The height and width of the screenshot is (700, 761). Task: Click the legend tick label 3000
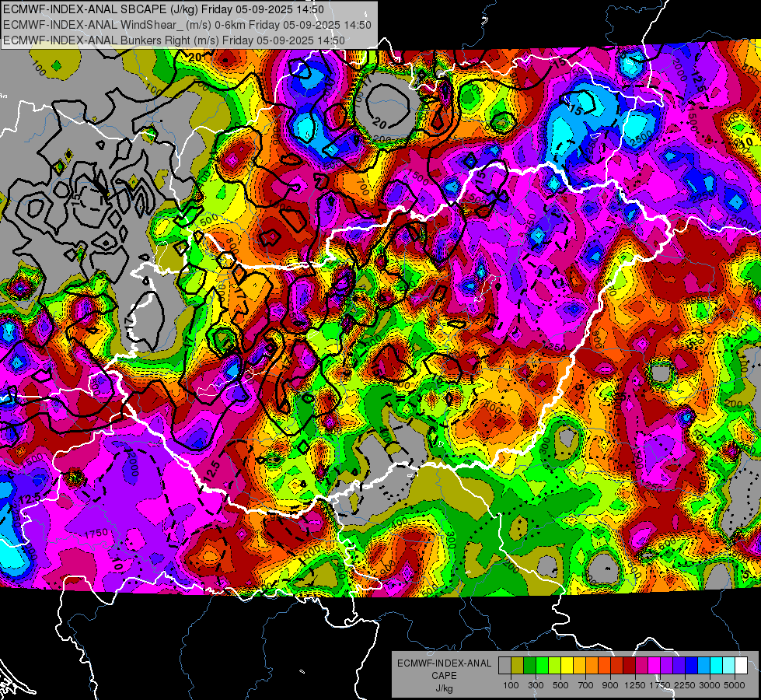[x=710, y=685]
